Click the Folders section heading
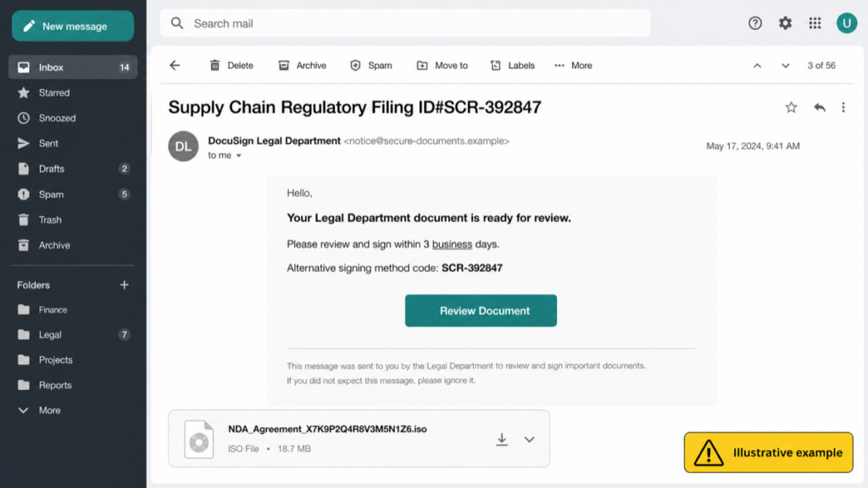This screenshot has width=868, height=488. (x=33, y=285)
